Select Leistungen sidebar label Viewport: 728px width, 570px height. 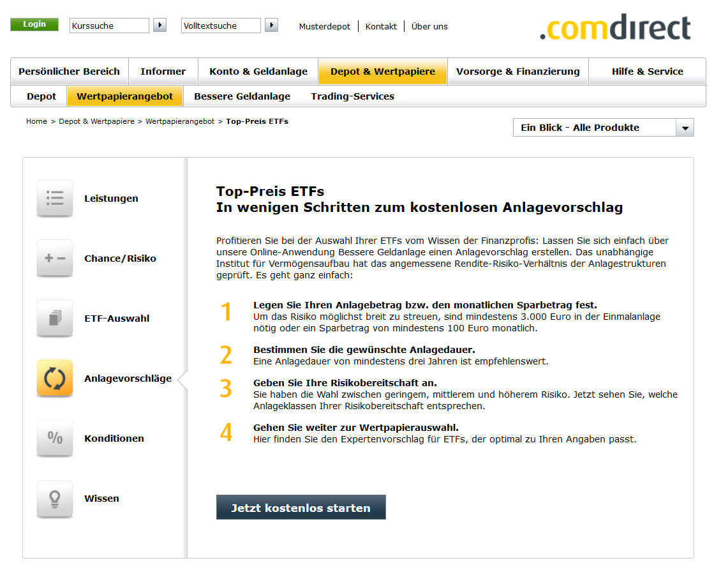click(112, 199)
